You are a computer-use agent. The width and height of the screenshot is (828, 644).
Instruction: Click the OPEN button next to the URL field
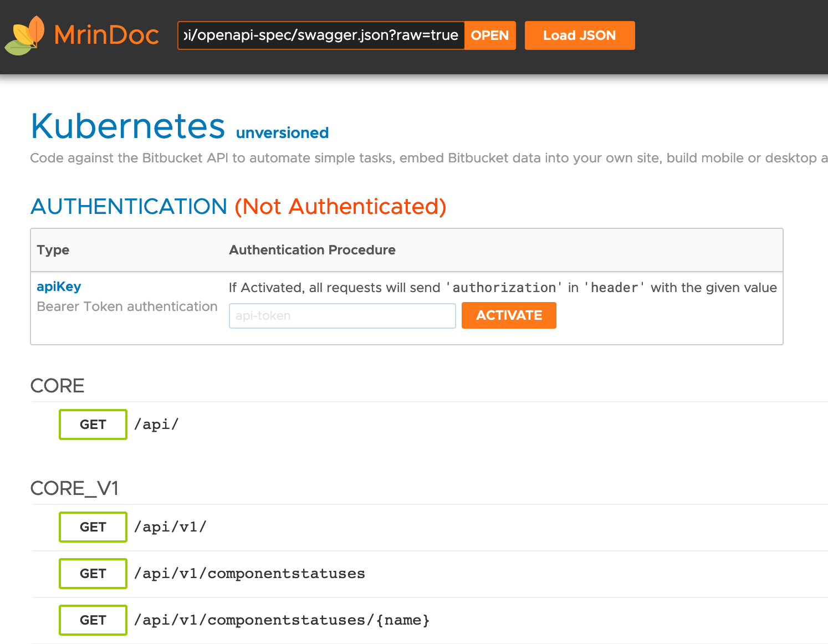[490, 35]
